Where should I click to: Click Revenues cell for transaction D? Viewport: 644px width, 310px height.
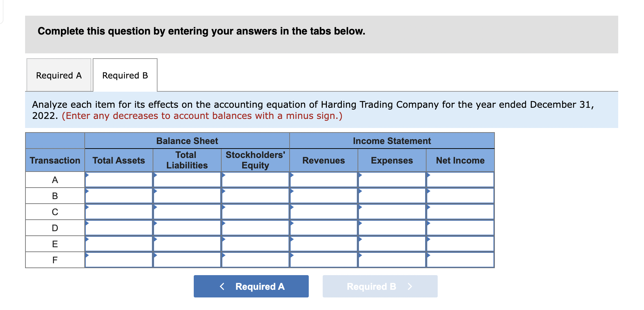pos(323,228)
